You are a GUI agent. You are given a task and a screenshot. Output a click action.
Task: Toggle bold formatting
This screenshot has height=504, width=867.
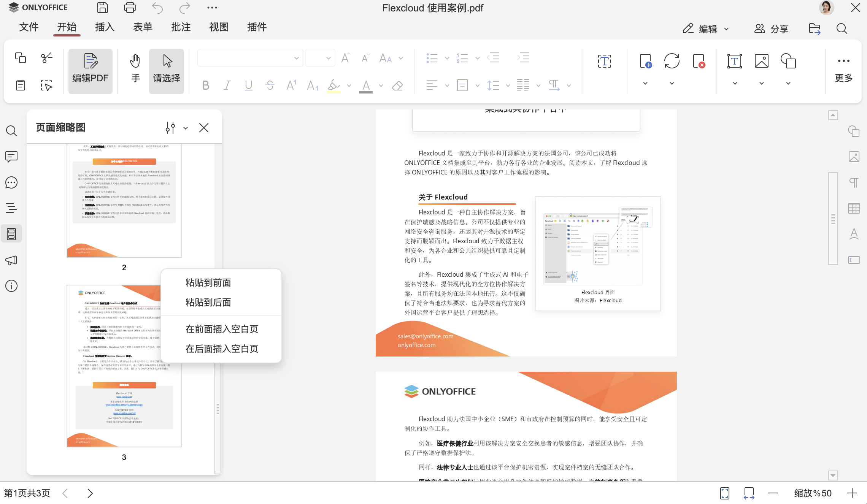(206, 86)
